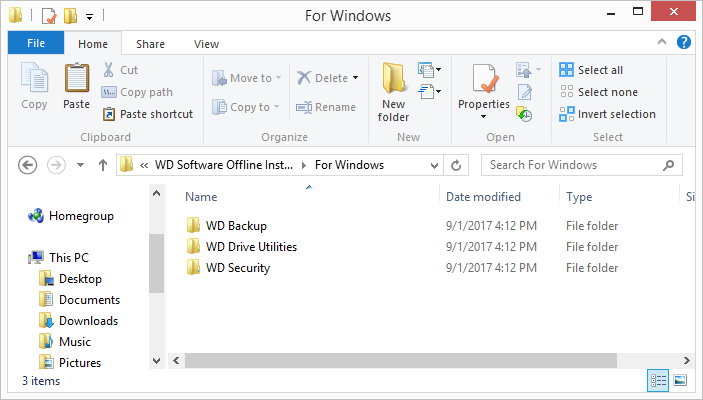Create a New folder

(x=393, y=92)
